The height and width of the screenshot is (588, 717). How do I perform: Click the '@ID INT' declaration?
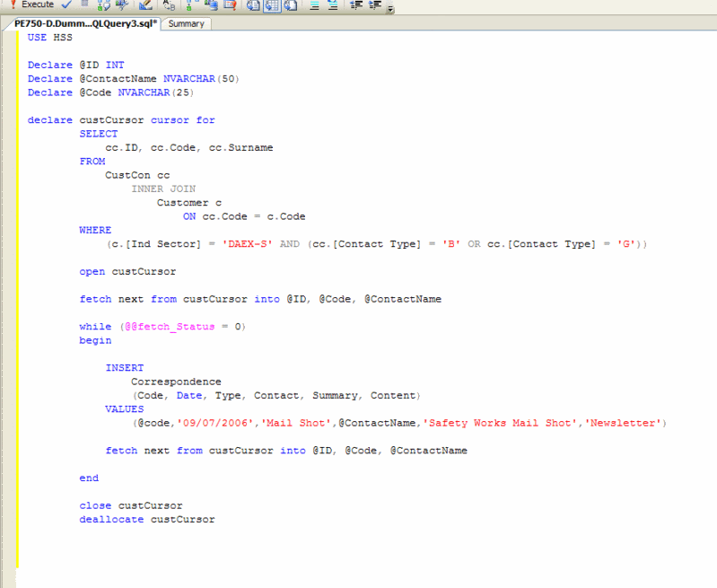(102, 65)
